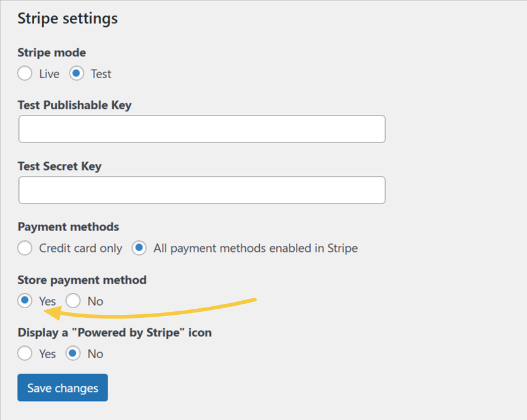Disable Store payment method
The width and height of the screenshot is (527, 420).
tap(73, 301)
